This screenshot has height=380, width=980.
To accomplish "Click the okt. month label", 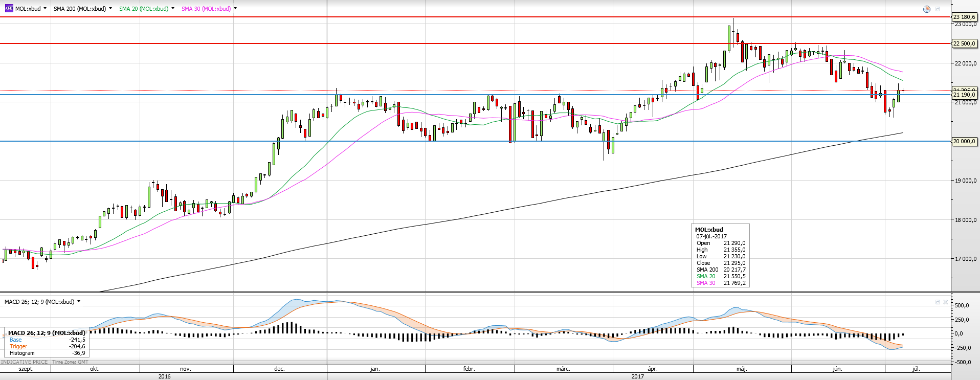I will pyautogui.click(x=95, y=369).
